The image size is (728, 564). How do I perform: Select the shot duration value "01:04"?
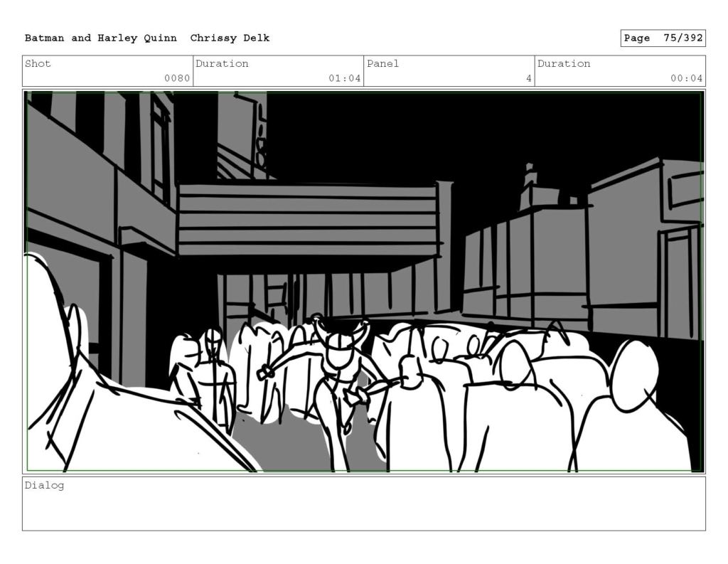tap(345, 78)
